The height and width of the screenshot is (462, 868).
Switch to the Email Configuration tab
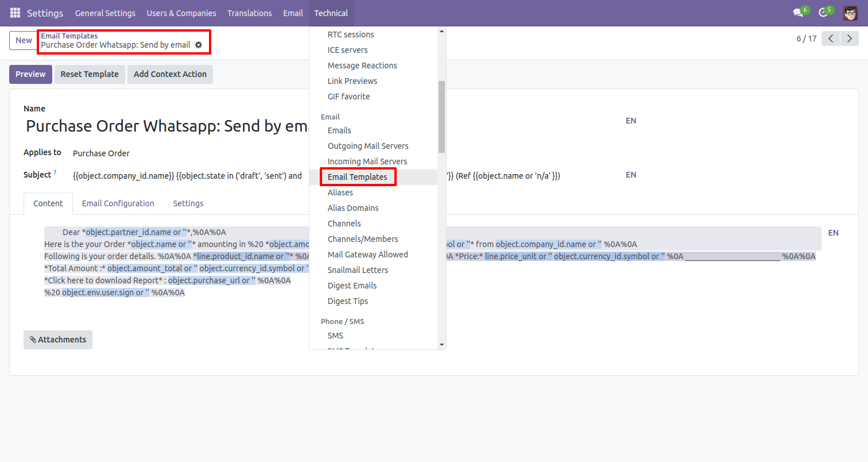pyautogui.click(x=118, y=203)
